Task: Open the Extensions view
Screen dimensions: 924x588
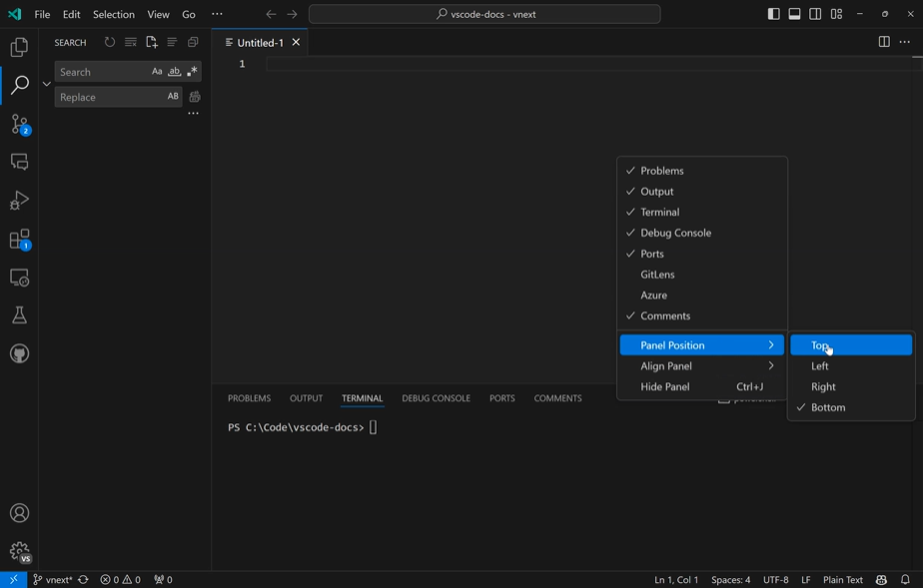Action: pyautogui.click(x=19, y=240)
